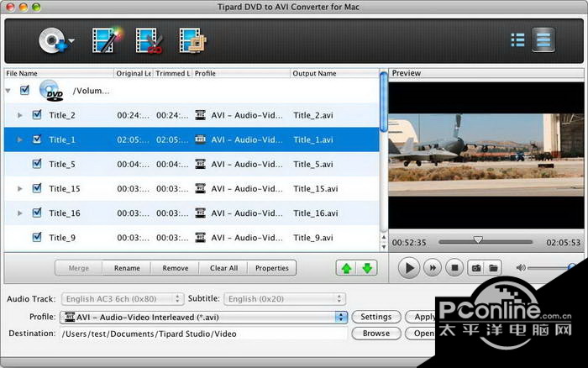Uncheck the Title_1 checkbox

37,139
